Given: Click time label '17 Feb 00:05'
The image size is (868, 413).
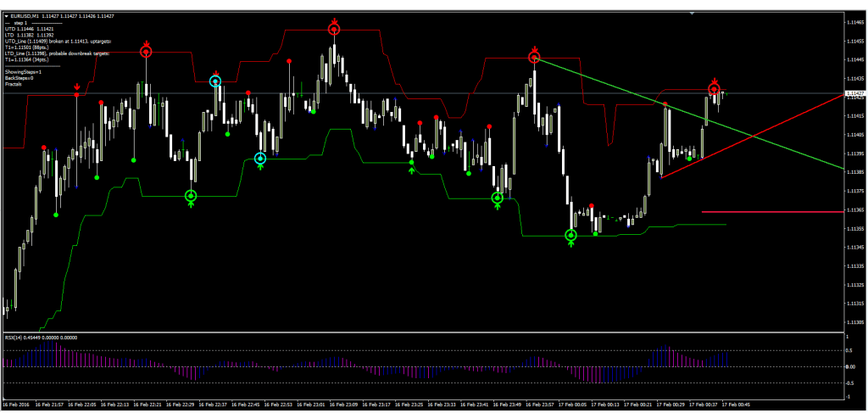Looking at the screenshot, I should coord(574,405).
